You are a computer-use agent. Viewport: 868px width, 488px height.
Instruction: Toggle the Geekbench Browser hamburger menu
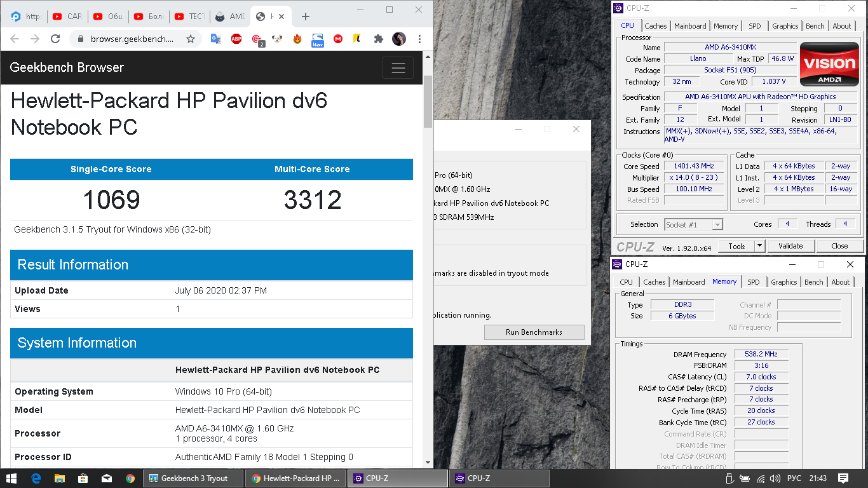398,68
